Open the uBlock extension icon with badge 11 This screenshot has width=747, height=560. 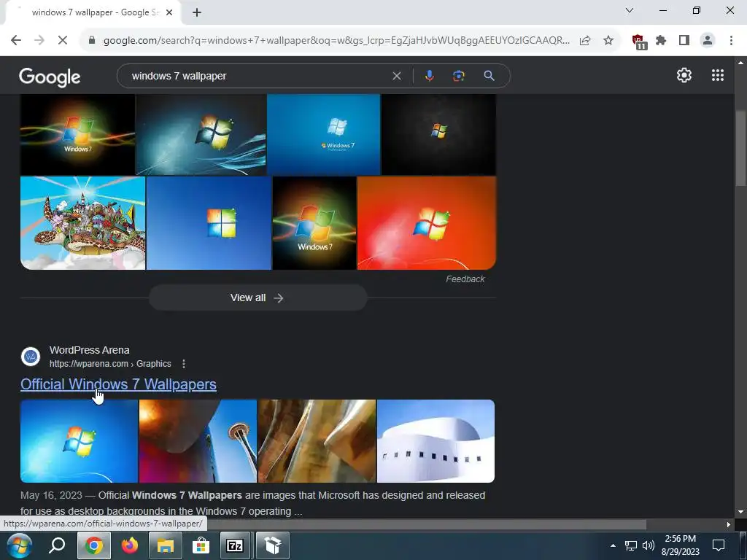pyautogui.click(x=638, y=42)
